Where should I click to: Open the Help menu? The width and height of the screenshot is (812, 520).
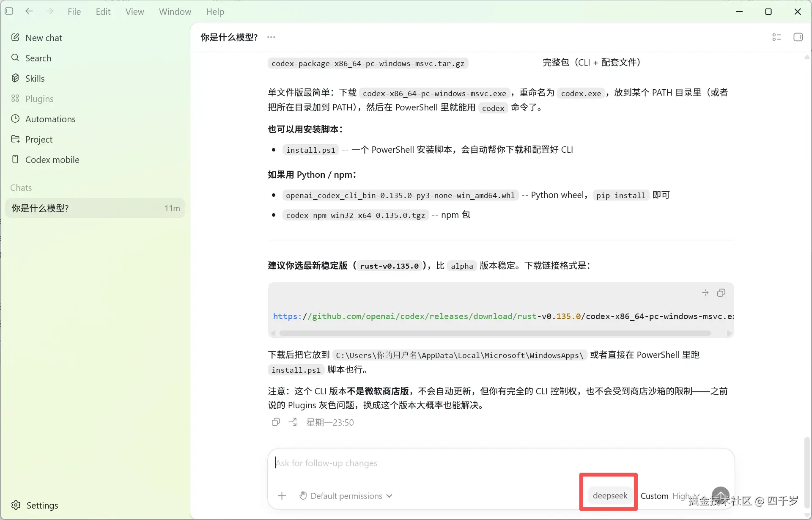click(x=215, y=12)
